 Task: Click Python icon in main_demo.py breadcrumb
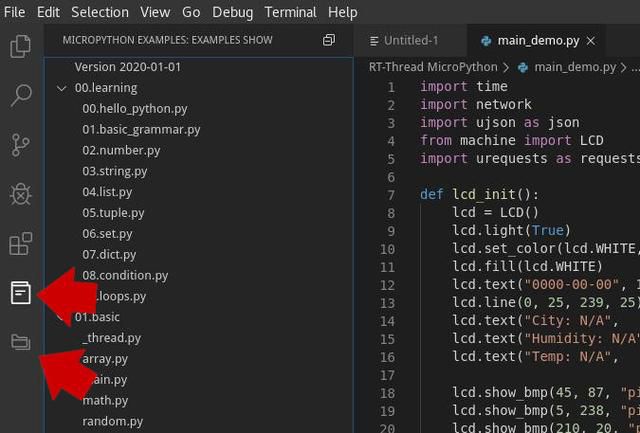(523, 67)
